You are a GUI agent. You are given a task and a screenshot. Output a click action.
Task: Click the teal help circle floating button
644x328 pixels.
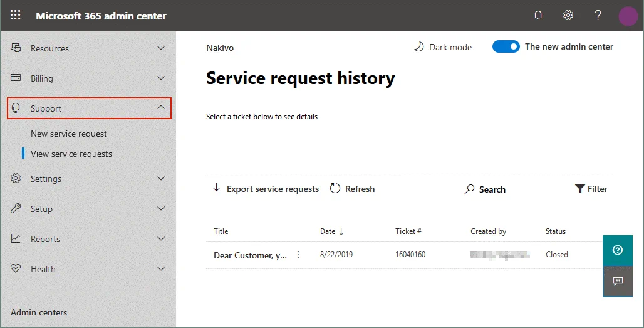618,250
